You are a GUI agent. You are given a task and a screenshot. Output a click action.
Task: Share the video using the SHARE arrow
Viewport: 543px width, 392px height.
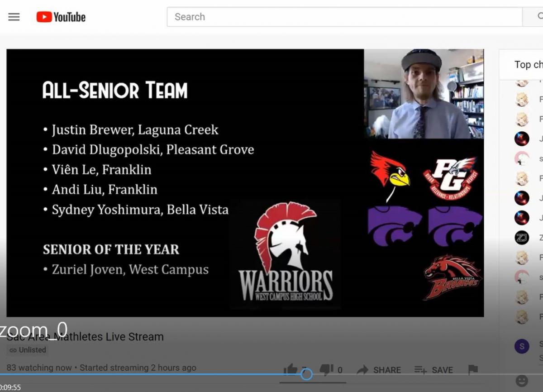tap(378, 370)
